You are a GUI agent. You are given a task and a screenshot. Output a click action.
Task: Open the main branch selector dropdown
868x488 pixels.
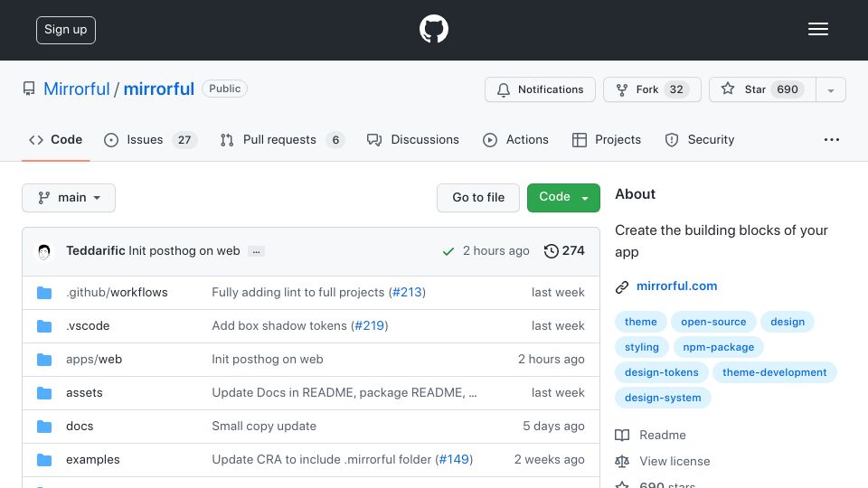tap(69, 198)
